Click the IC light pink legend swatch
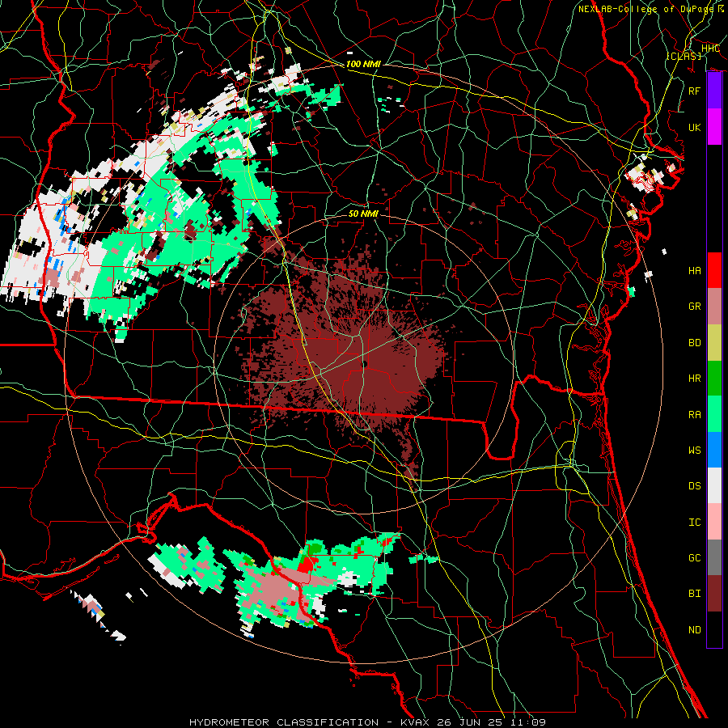Viewport: 728px width, 728px height. click(x=714, y=522)
